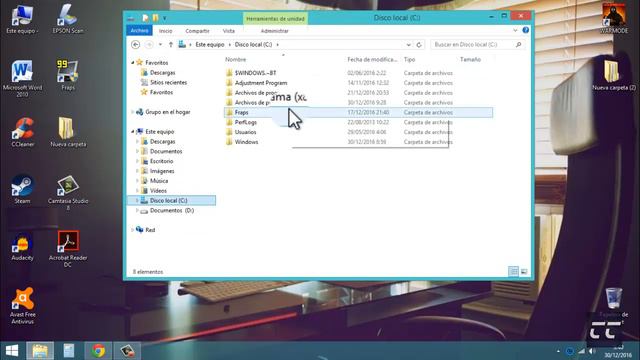Select Sitios recientes in sidebar
Viewport: 640px width, 360px height.
click(x=164, y=82)
